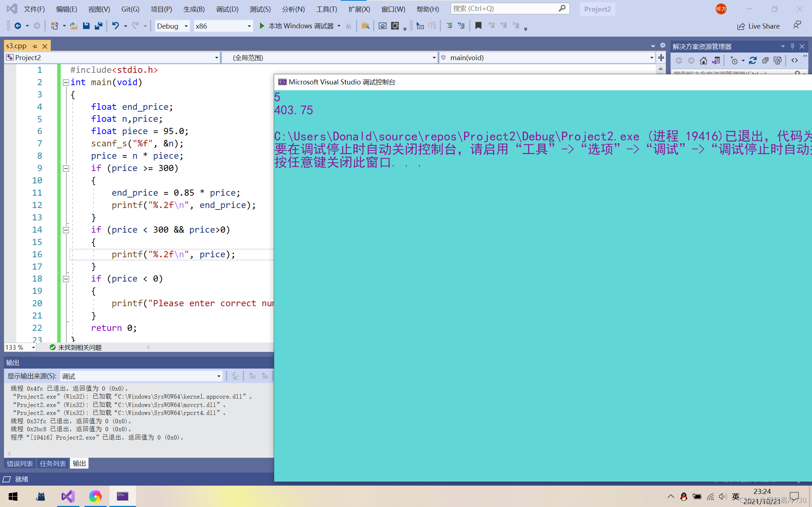Click the colorful browser taskbar icon
Image resolution: width=812 pixels, height=507 pixels.
(95, 496)
